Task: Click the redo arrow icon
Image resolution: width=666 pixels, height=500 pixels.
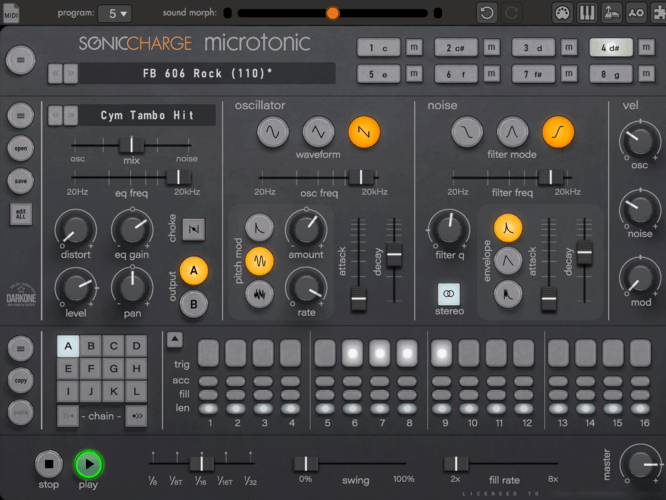Action: 511,13
